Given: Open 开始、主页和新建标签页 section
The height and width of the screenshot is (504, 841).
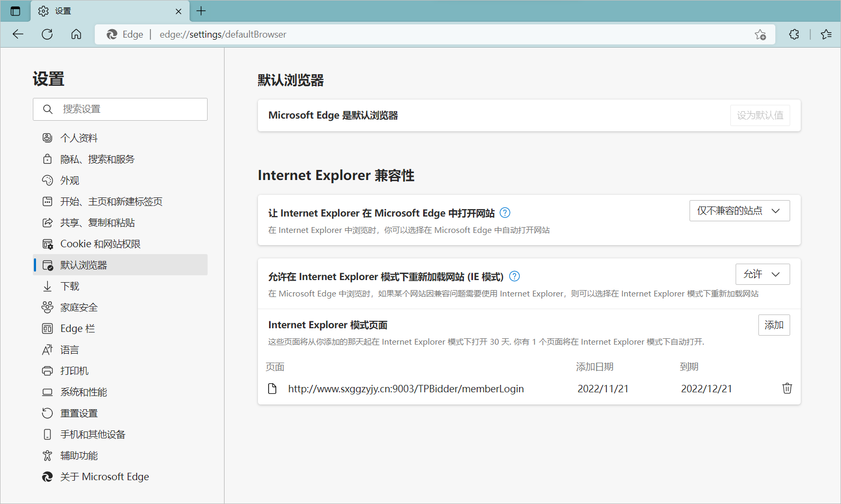Looking at the screenshot, I should (x=120, y=201).
